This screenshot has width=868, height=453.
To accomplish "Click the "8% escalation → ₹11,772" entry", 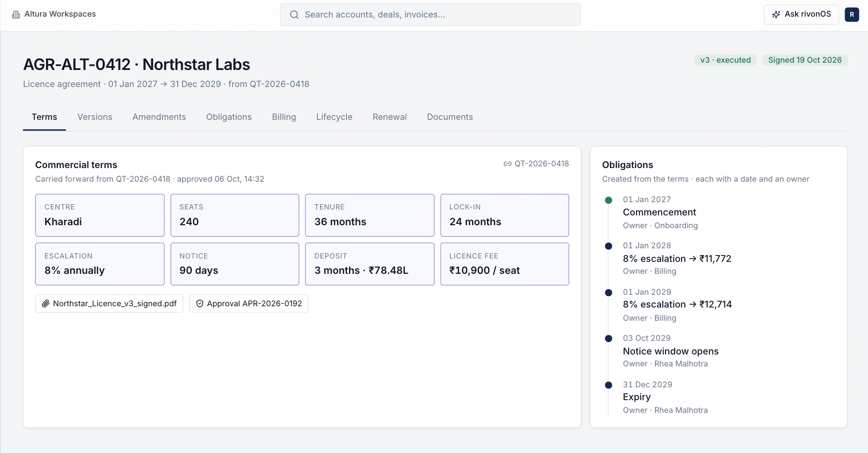I will tap(677, 259).
